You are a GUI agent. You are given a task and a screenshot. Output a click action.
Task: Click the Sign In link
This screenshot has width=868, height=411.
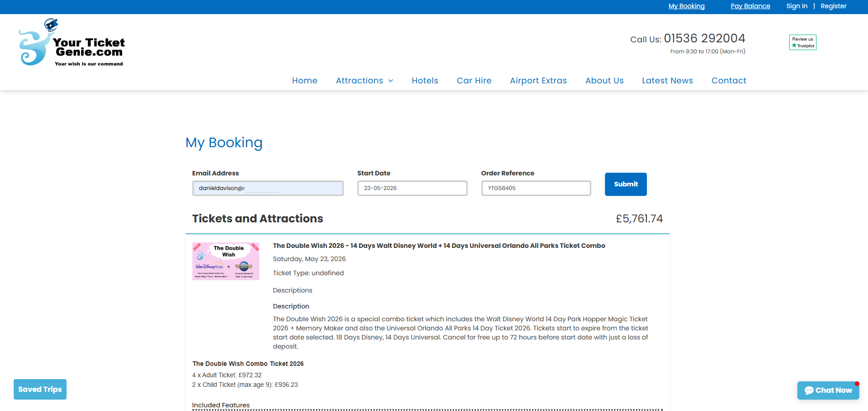click(797, 6)
